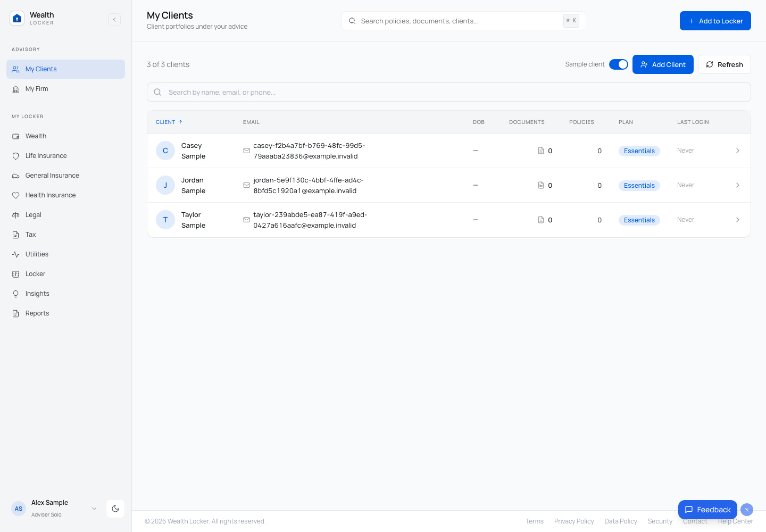Screen dimensions: 766x532
Task: Turn off the Sample client toggle
Action: 619,64
